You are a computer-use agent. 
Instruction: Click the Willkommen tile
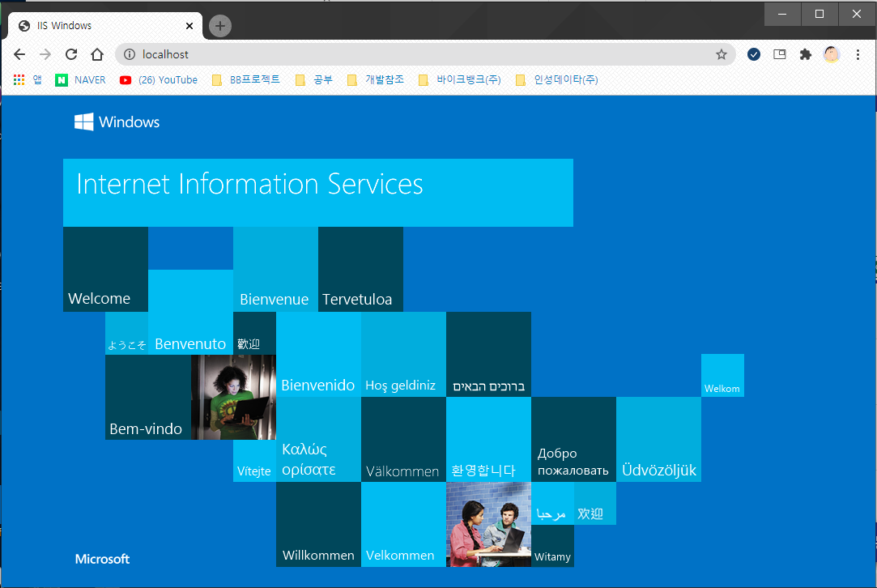(x=319, y=524)
